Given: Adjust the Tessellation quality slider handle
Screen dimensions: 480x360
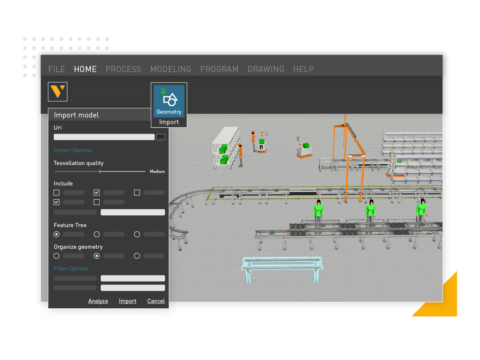Looking at the screenshot, I should tap(100, 171).
